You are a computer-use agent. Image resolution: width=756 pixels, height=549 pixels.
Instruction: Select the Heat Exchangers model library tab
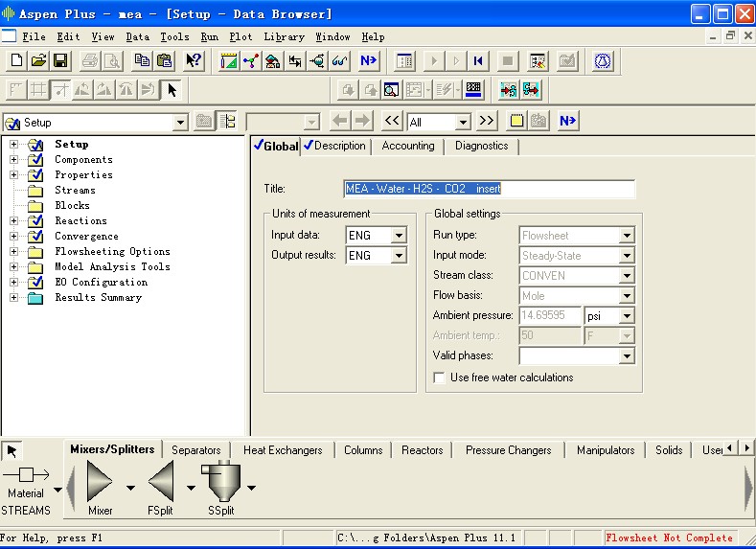(x=283, y=450)
